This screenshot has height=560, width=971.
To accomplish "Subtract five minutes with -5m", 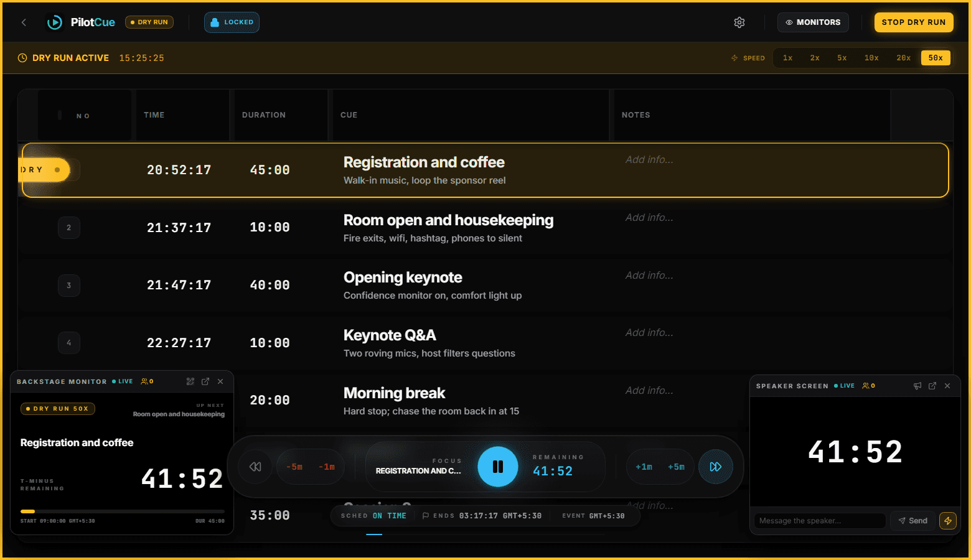I will pyautogui.click(x=294, y=467).
